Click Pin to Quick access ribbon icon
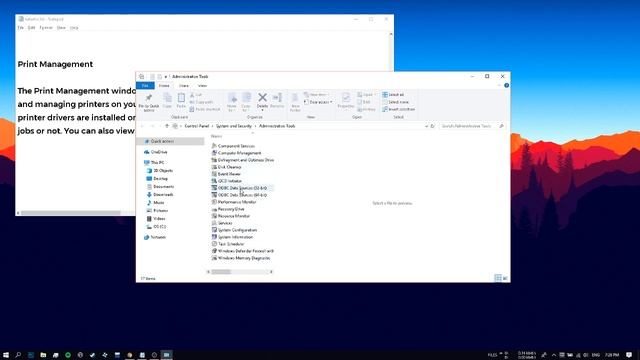This screenshot has width=640, height=360. (149, 102)
